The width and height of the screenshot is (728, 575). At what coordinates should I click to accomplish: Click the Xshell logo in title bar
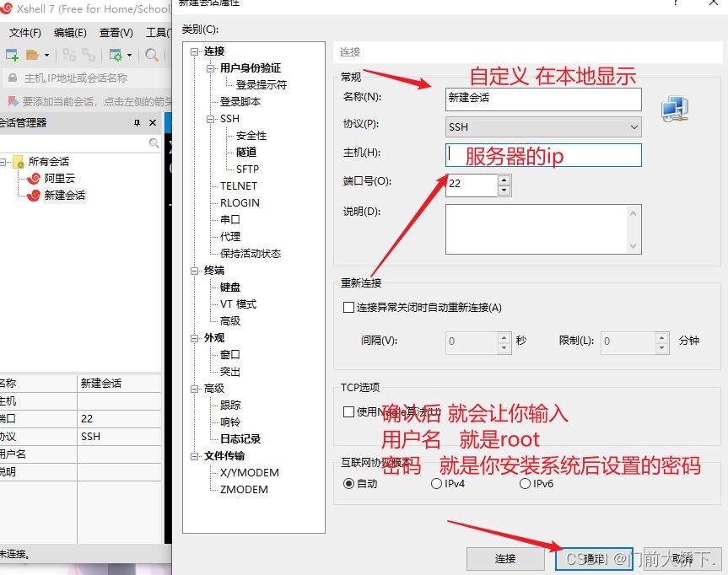(6, 8)
